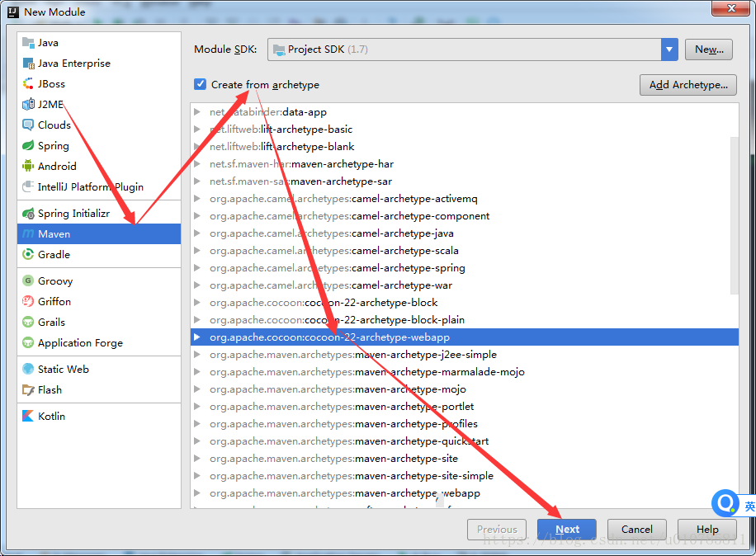The height and width of the screenshot is (556, 756).
Task: Expand maven-archetype-har node
Action: [x=197, y=164]
